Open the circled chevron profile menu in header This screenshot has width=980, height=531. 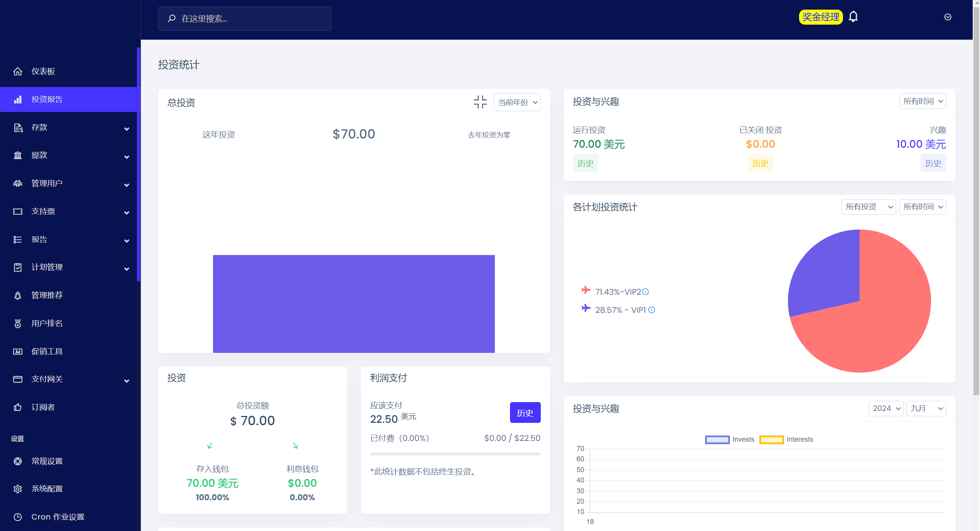[948, 17]
